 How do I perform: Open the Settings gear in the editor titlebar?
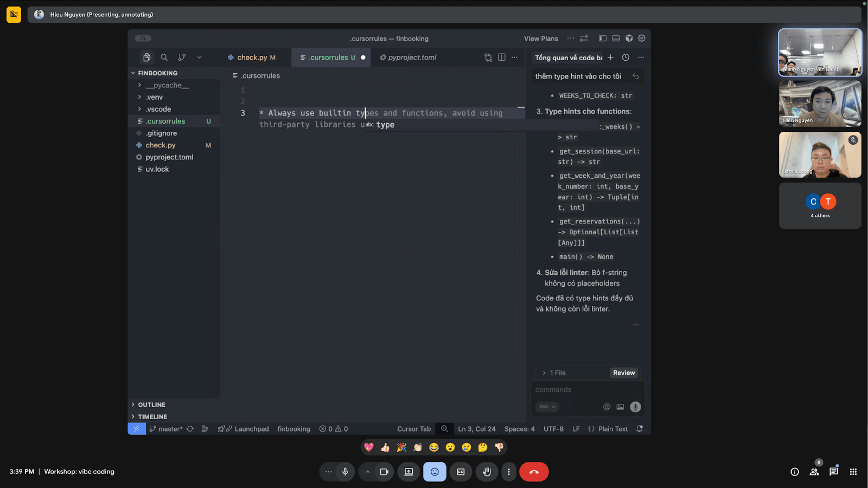641,38
